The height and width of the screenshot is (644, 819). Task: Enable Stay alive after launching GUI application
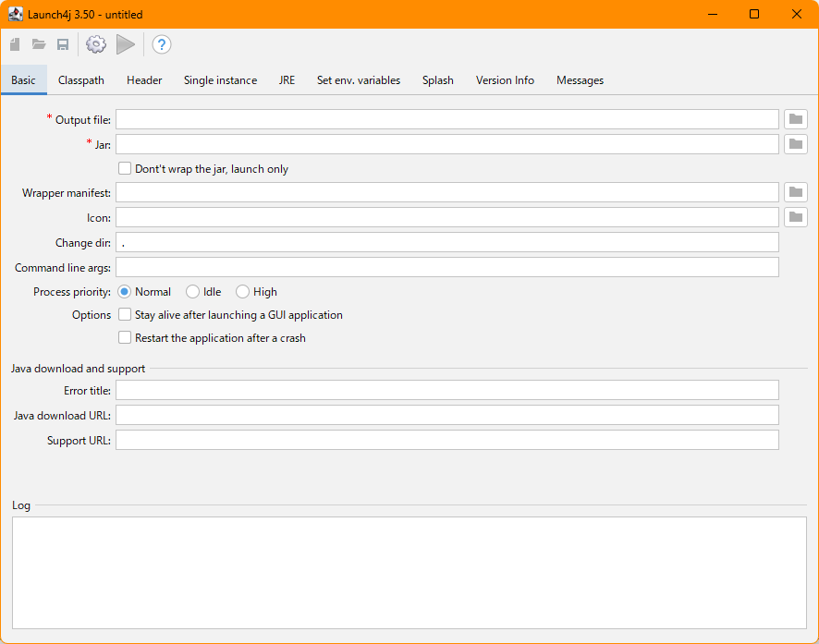tap(124, 315)
